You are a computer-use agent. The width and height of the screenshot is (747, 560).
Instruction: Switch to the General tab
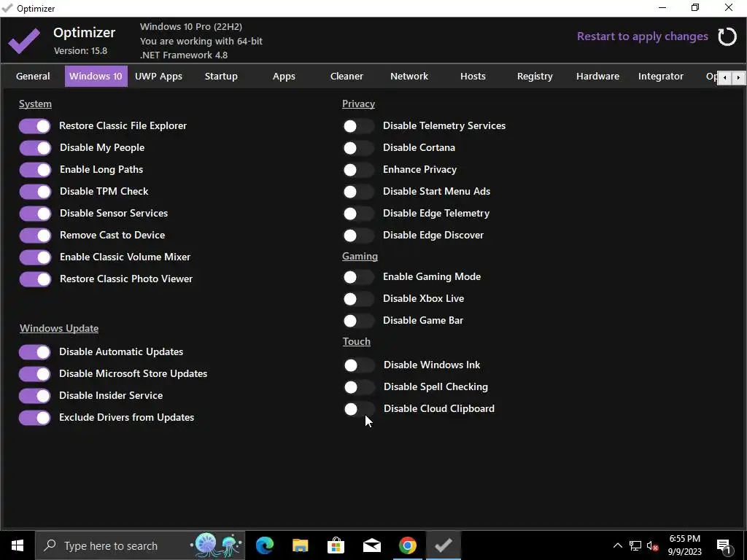coord(33,76)
